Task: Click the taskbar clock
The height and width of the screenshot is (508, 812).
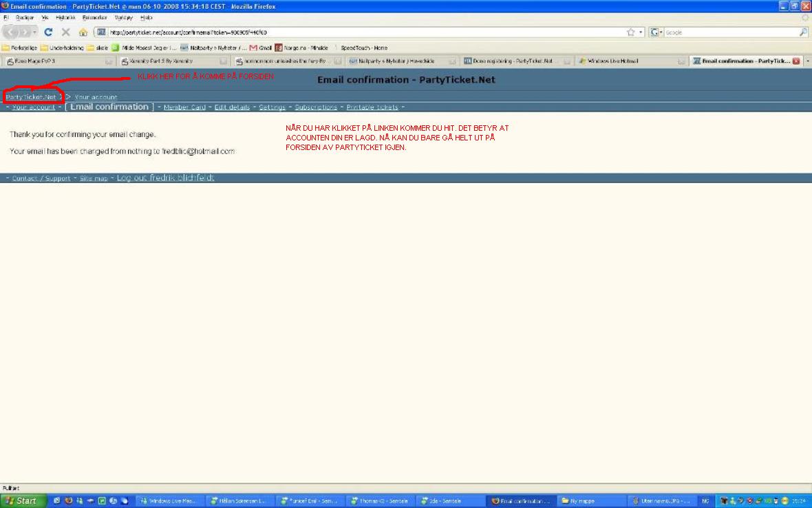Action: pyautogui.click(x=799, y=500)
